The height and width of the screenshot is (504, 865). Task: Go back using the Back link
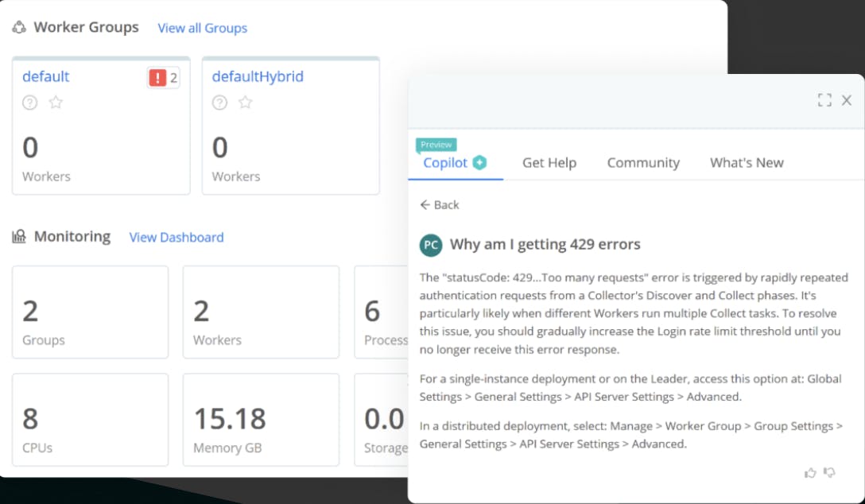pos(440,205)
